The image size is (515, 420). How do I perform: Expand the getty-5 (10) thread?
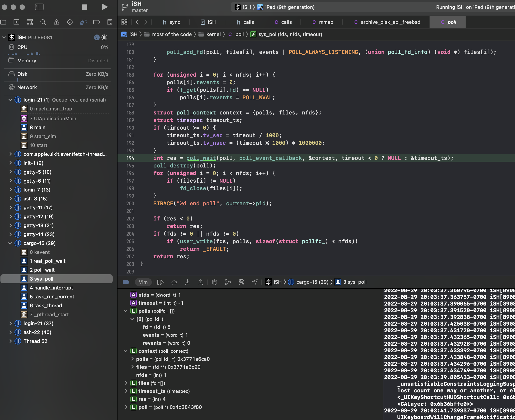(x=10, y=172)
